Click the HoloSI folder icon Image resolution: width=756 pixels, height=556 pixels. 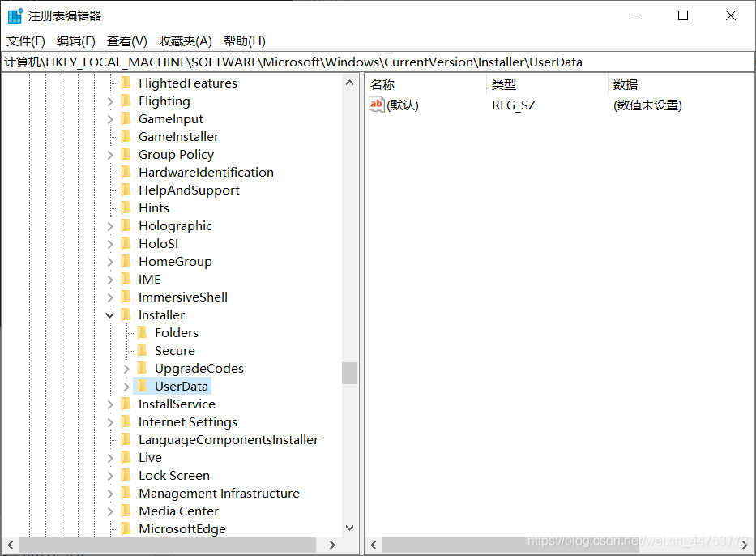tap(126, 243)
